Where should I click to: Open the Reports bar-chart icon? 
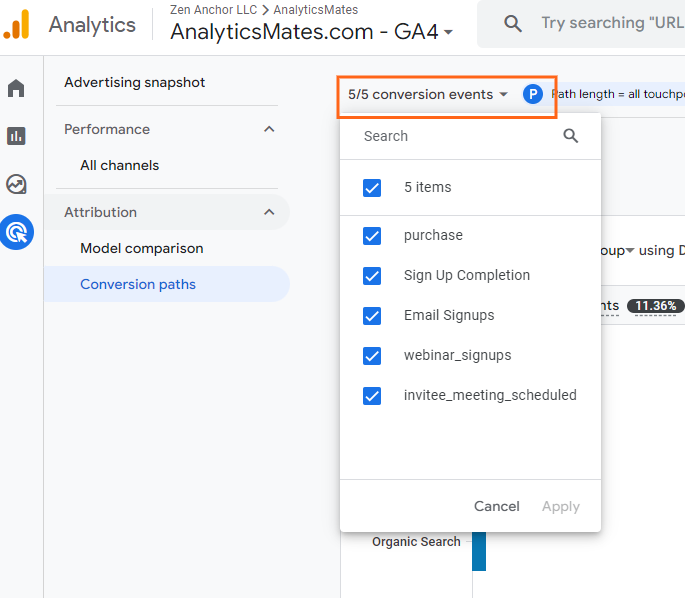[16, 136]
